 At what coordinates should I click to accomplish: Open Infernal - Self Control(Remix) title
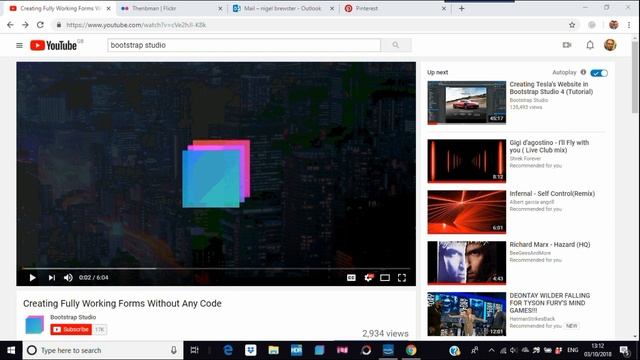coord(552,193)
